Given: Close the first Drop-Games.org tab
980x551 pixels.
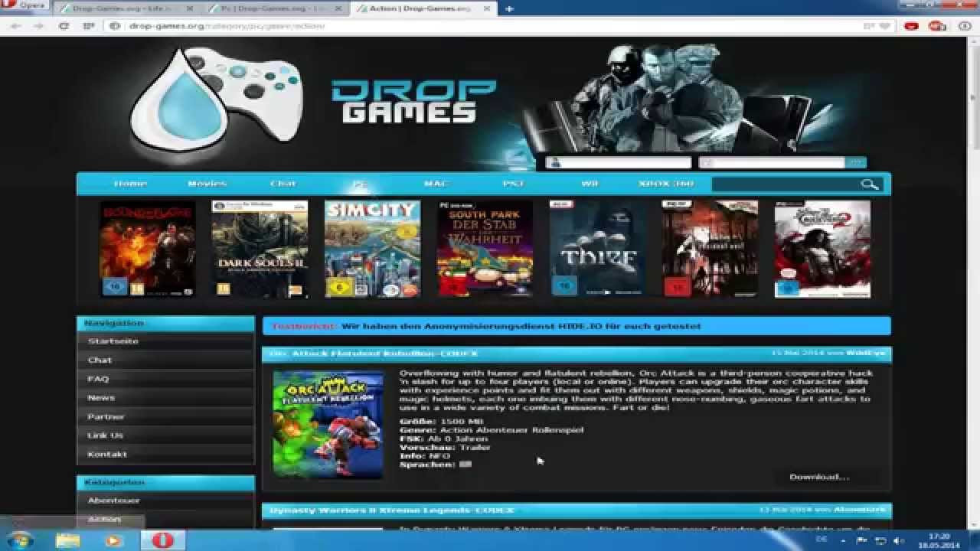Looking at the screenshot, I should click(x=189, y=8).
